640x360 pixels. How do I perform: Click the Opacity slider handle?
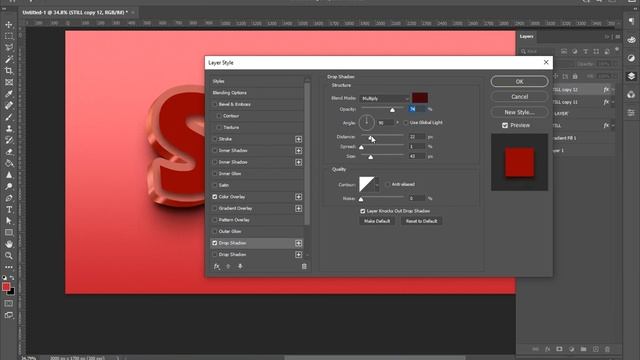392,110
